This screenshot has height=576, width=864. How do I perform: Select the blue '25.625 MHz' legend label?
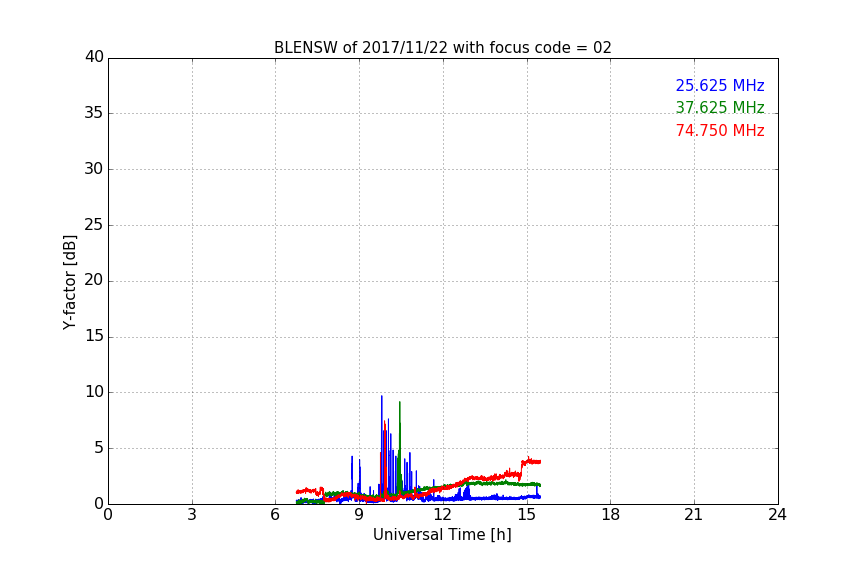tap(720, 85)
